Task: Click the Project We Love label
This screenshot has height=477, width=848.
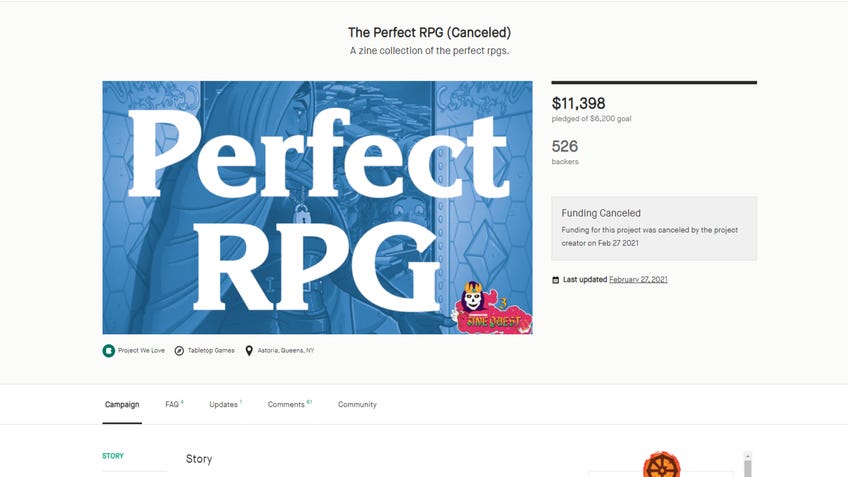Action: [x=141, y=350]
